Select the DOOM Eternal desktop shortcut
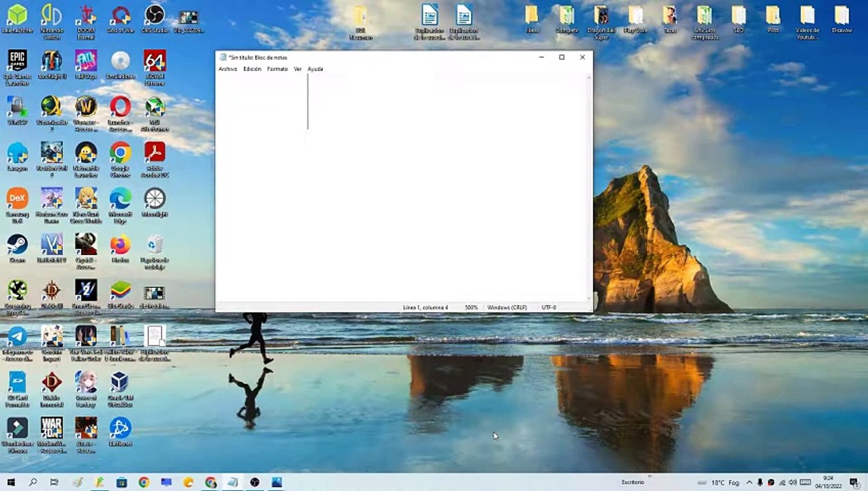Screen dimensions: 868x491 [86, 20]
